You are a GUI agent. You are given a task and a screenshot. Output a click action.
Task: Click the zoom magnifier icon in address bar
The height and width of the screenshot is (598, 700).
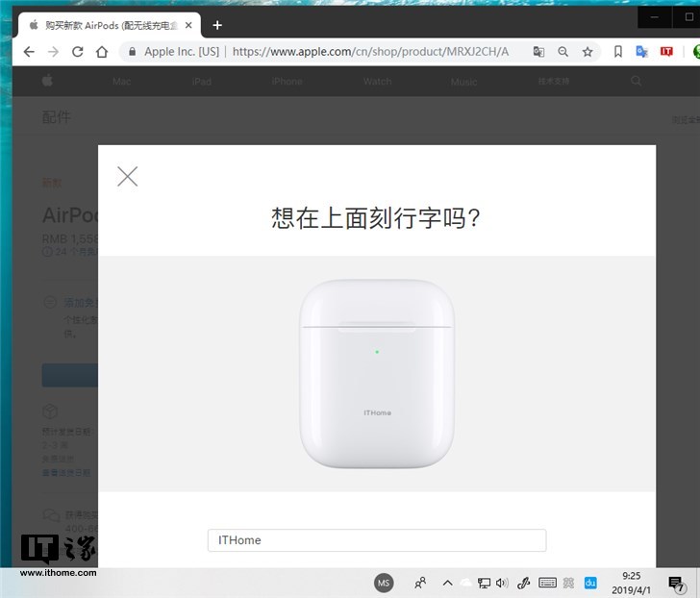562,52
